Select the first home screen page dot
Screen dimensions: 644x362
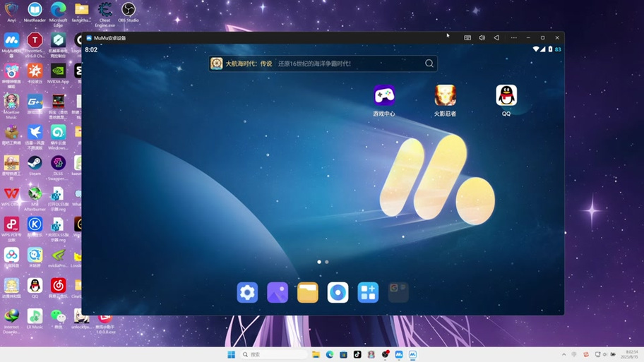(x=319, y=262)
